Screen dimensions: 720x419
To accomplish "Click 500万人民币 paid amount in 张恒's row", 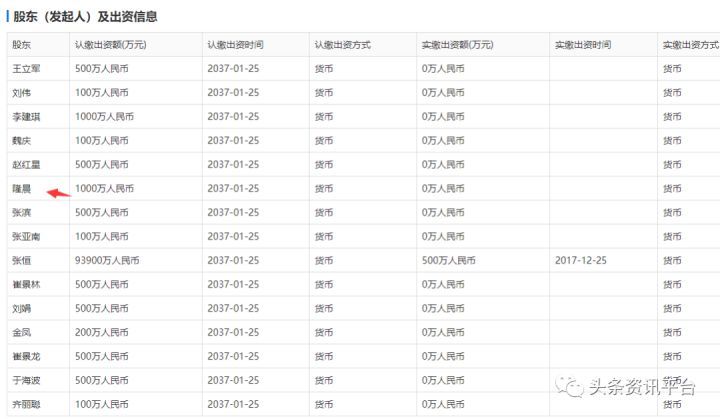I will tap(449, 260).
